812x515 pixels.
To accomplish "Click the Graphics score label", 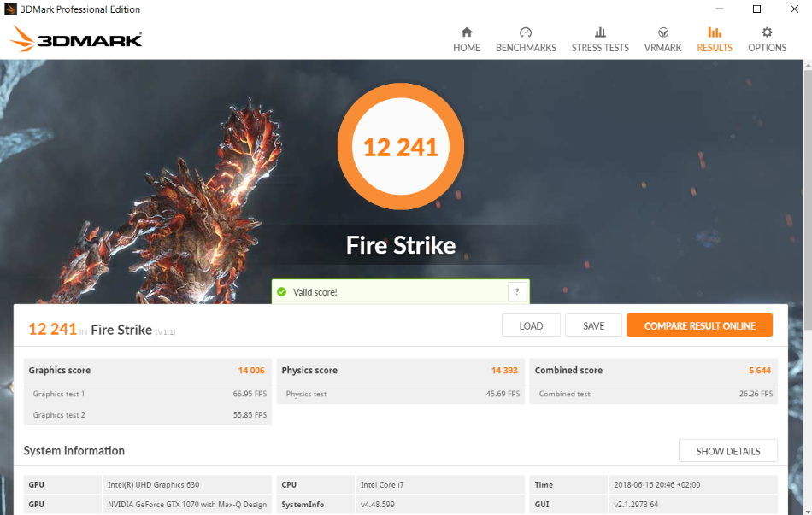I will click(60, 370).
